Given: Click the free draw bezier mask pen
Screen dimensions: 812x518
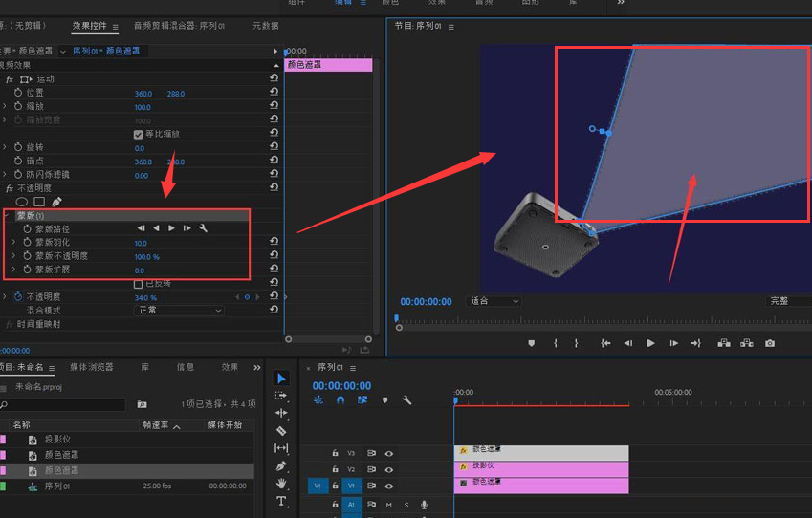Looking at the screenshot, I should (56, 202).
